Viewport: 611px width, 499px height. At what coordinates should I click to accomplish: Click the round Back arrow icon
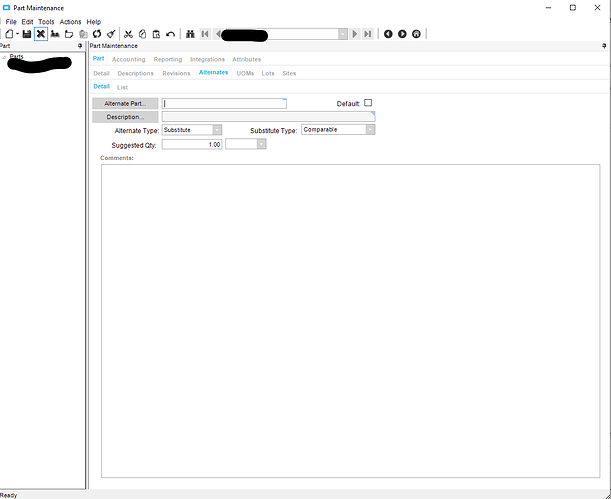point(388,34)
